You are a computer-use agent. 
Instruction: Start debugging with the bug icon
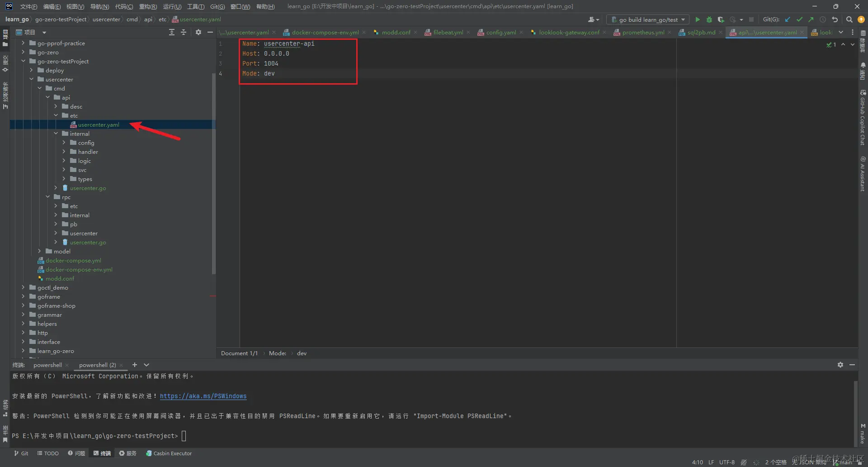coord(709,19)
